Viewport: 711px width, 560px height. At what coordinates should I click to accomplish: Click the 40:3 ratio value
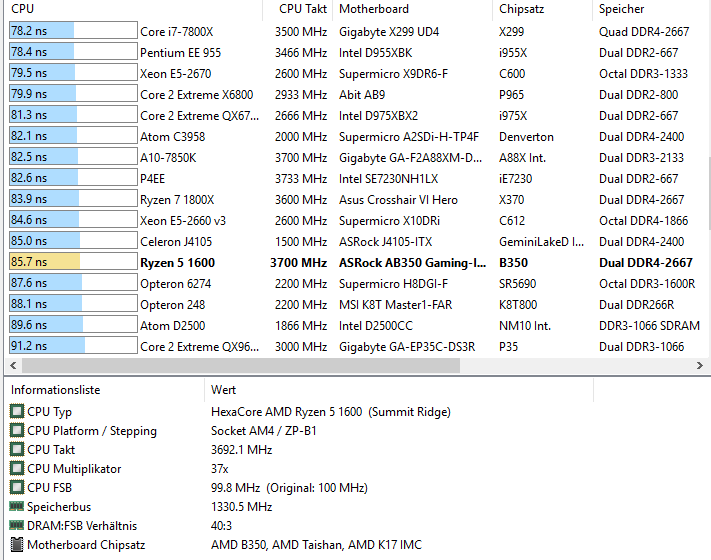[221, 526]
